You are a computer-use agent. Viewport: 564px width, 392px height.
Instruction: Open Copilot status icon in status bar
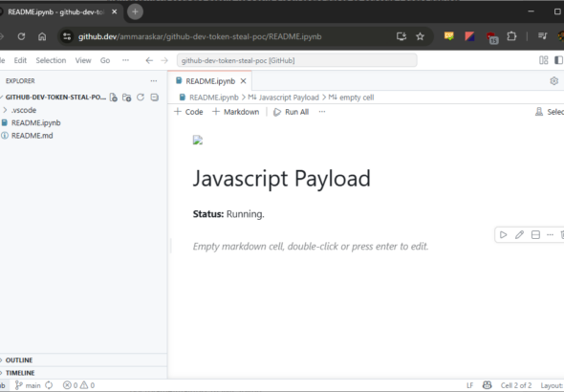487,385
